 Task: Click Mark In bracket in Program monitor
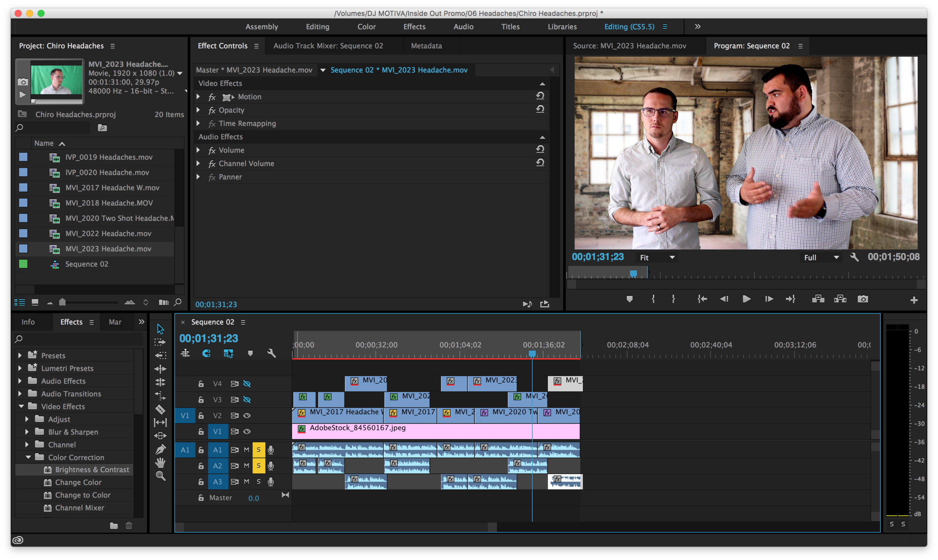click(x=653, y=299)
